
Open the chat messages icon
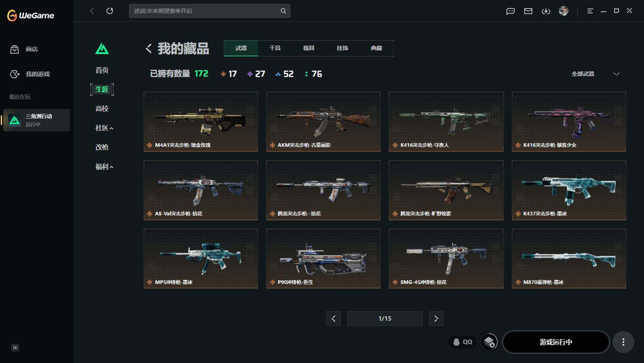pyautogui.click(x=511, y=11)
